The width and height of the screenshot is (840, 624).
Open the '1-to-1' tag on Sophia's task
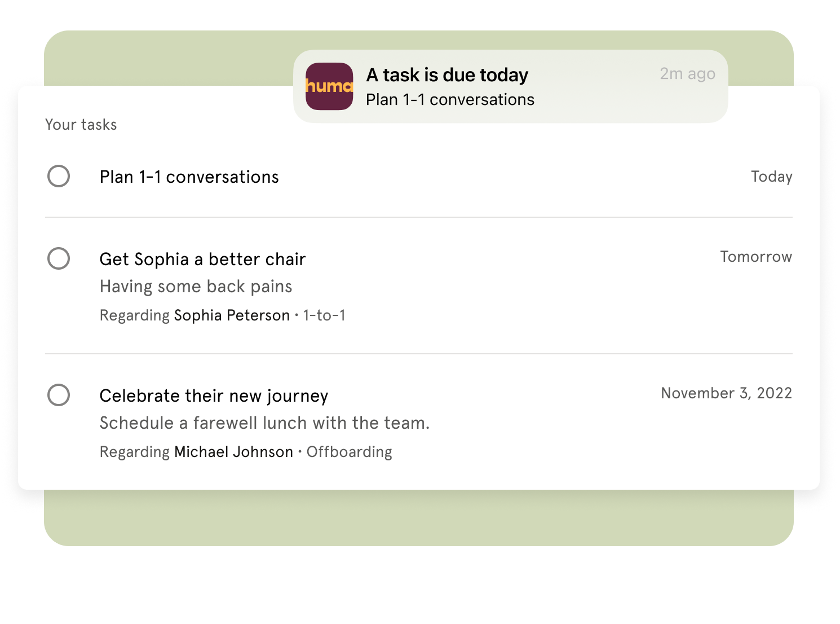(x=325, y=315)
